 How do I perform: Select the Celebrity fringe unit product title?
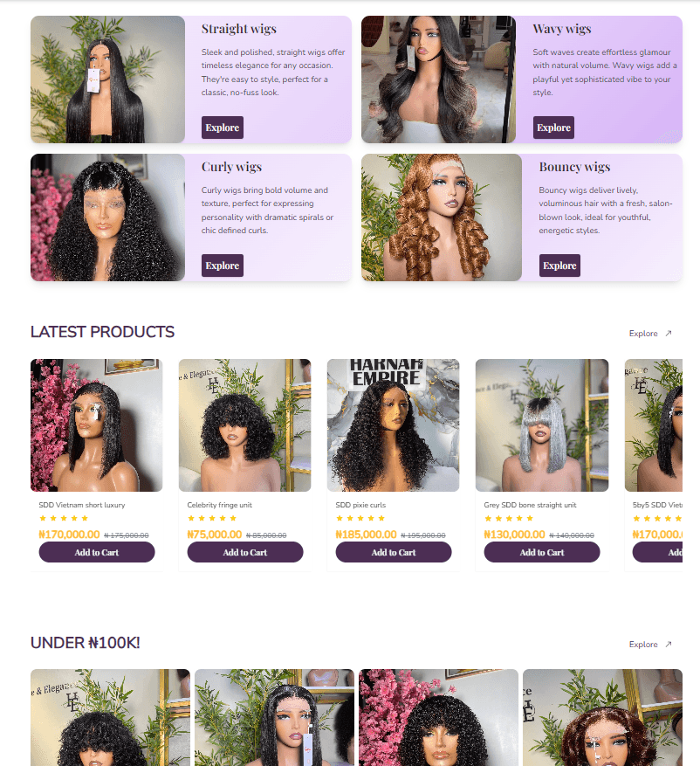tap(220, 505)
